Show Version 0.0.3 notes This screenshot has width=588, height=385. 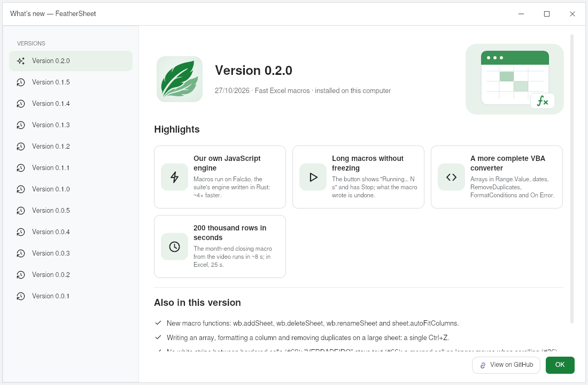click(71, 253)
